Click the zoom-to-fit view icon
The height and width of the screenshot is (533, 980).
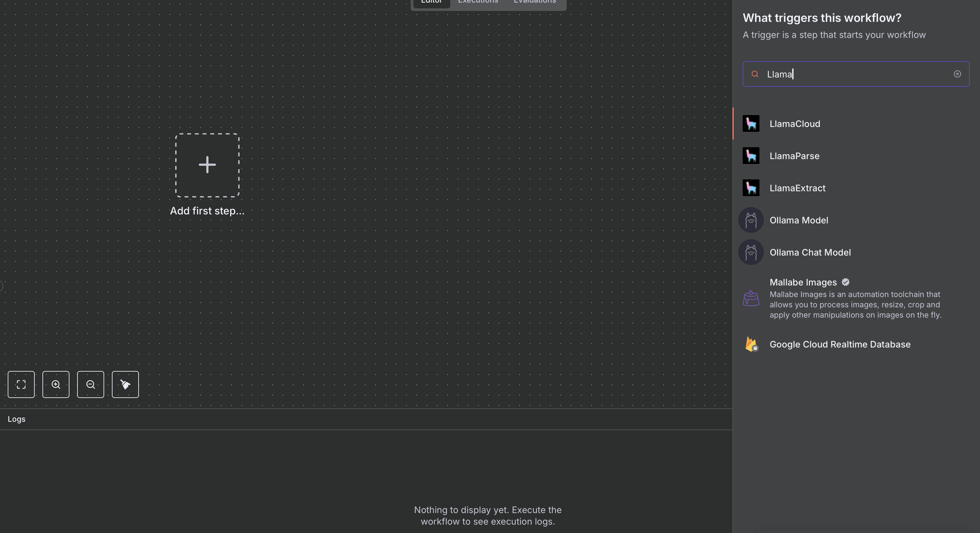[x=21, y=384]
